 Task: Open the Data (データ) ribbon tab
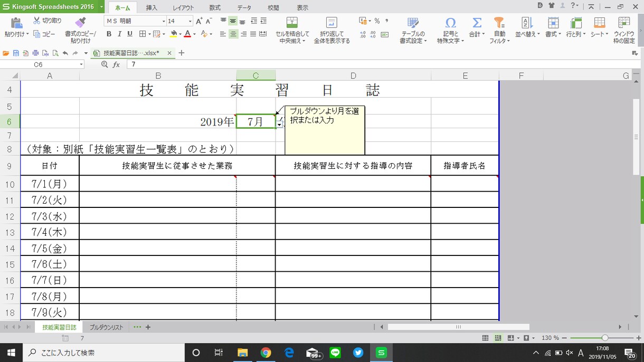click(x=244, y=8)
